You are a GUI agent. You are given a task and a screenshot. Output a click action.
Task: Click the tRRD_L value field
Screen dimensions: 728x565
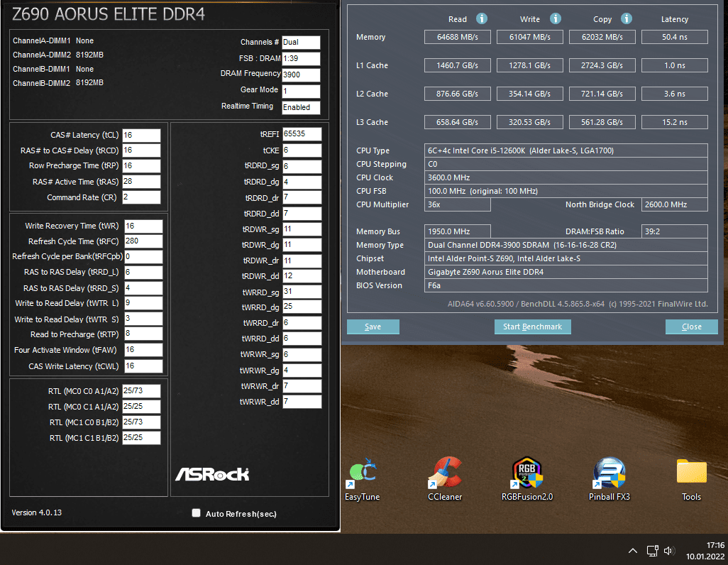(143, 273)
